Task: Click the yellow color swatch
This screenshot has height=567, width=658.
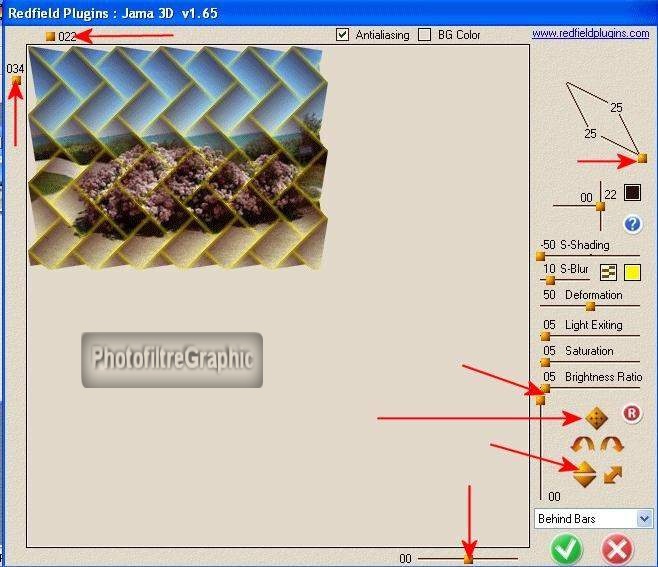Action: click(x=632, y=272)
